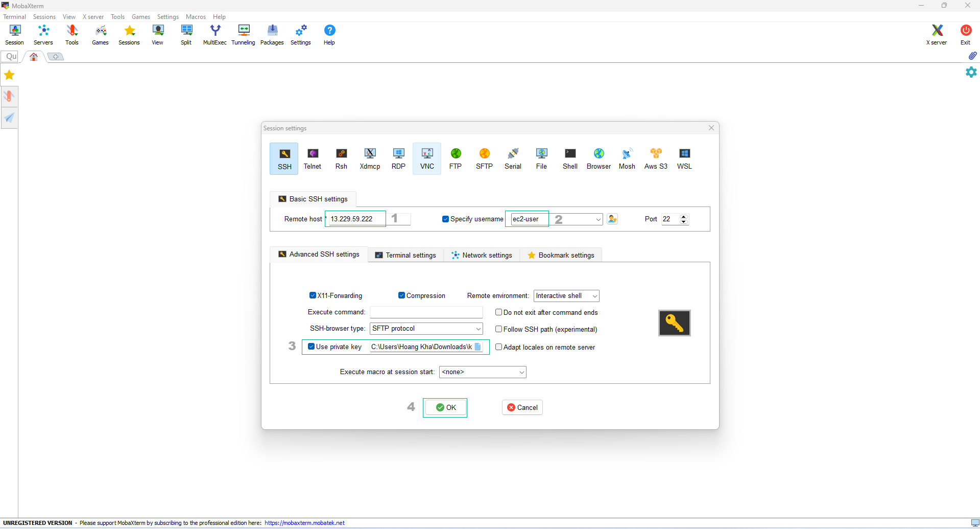
Task: Select the SFTP session type
Action: tap(484, 159)
